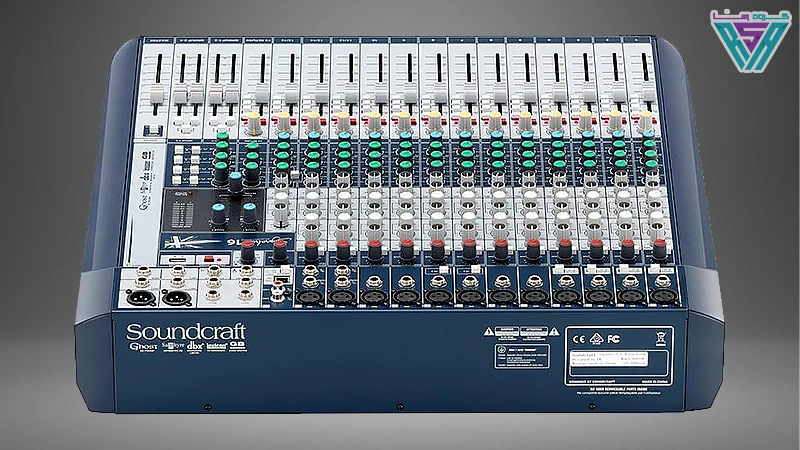800x450 pixels.
Task: Click the second XLR master output connector
Action: [175, 298]
